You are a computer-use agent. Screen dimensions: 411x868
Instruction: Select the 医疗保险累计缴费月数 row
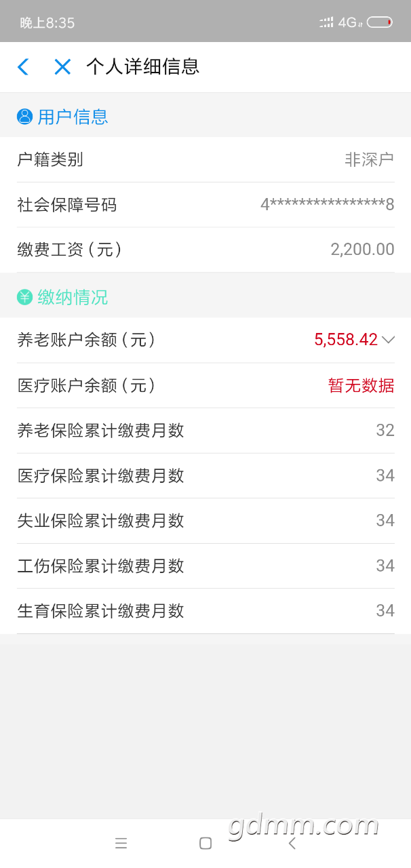pos(206,475)
